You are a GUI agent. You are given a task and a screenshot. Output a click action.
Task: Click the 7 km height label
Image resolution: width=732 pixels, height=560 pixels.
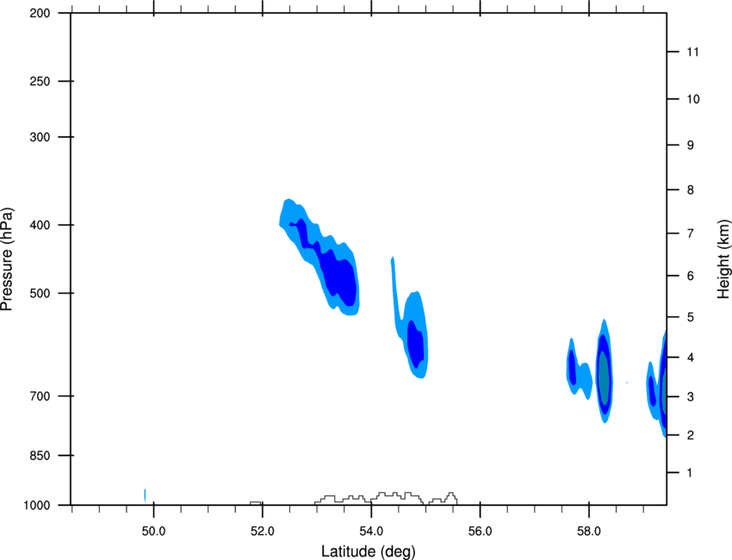coord(691,233)
